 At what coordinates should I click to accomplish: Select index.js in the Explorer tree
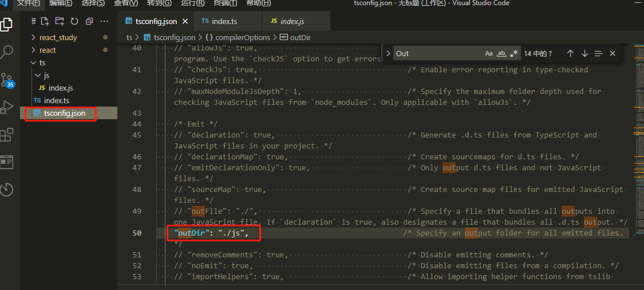(60, 88)
